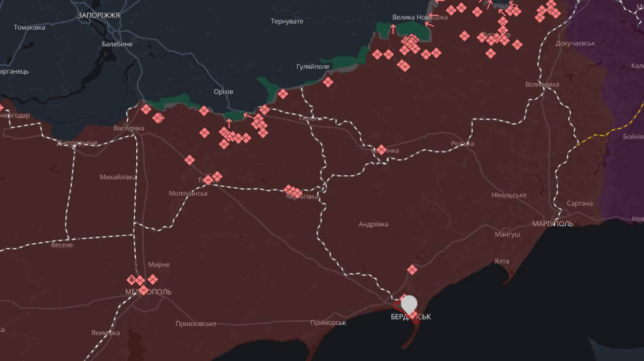644x361 pixels.
Task: Click the Тернувате village label
Action: (x=287, y=21)
